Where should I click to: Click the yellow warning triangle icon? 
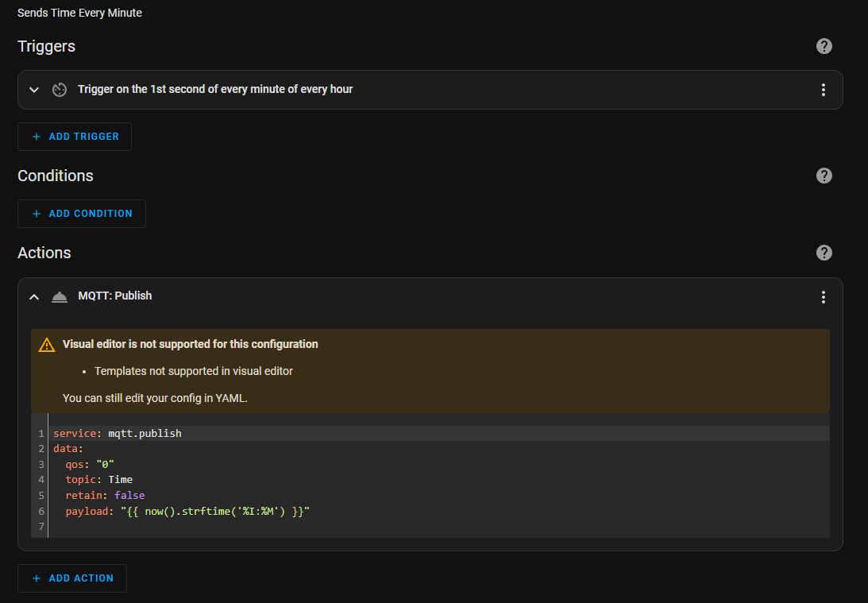click(47, 345)
